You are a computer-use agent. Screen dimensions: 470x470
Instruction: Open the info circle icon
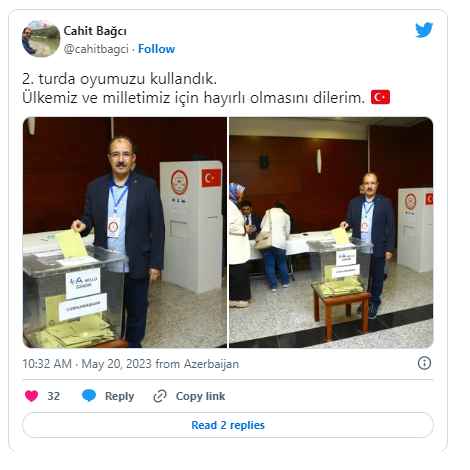click(x=424, y=363)
